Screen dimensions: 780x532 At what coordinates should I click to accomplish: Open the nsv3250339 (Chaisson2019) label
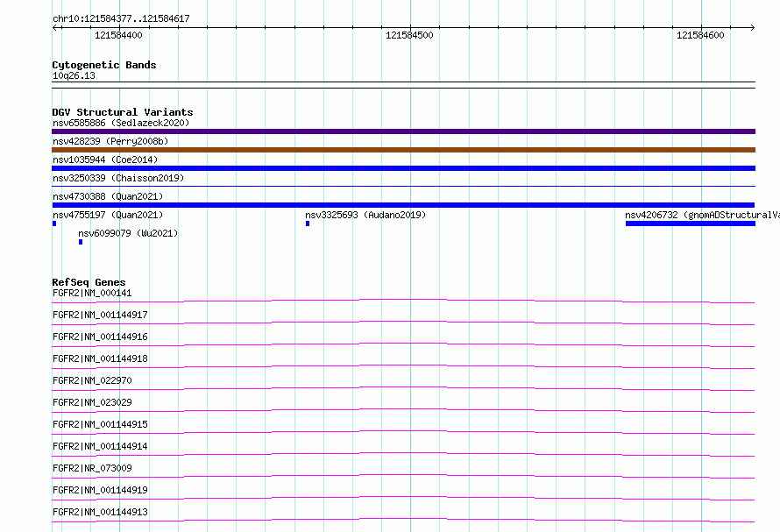118,178
